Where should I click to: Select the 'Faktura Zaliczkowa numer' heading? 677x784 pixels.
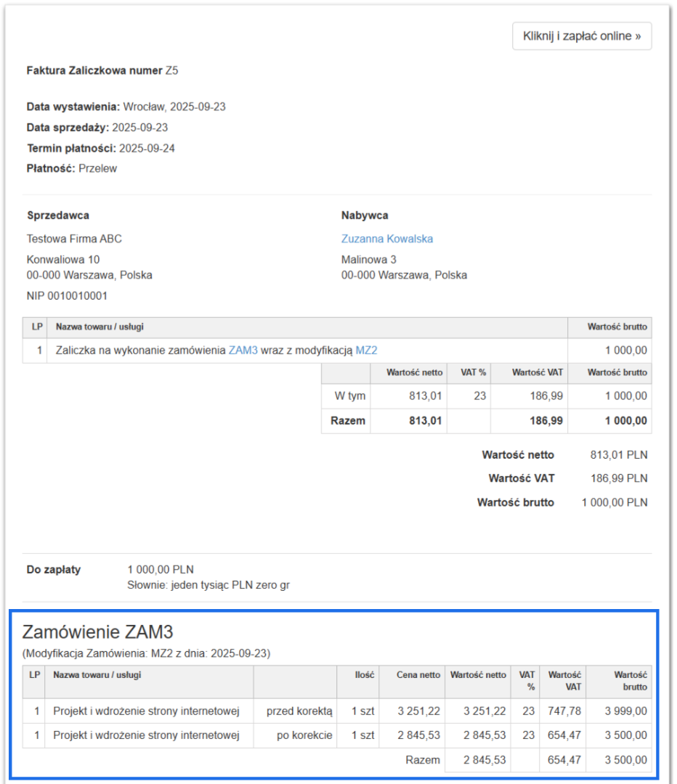tap(94, 70)
